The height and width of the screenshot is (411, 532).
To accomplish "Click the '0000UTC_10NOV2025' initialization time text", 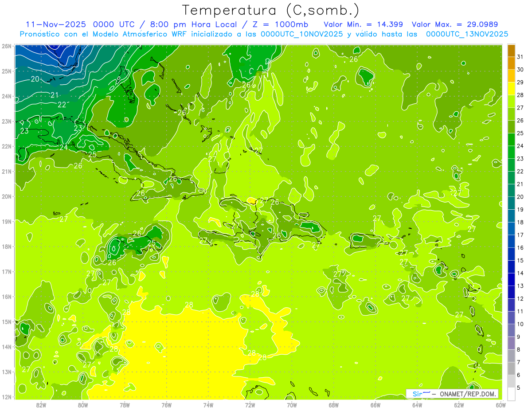I will point(301,34).
